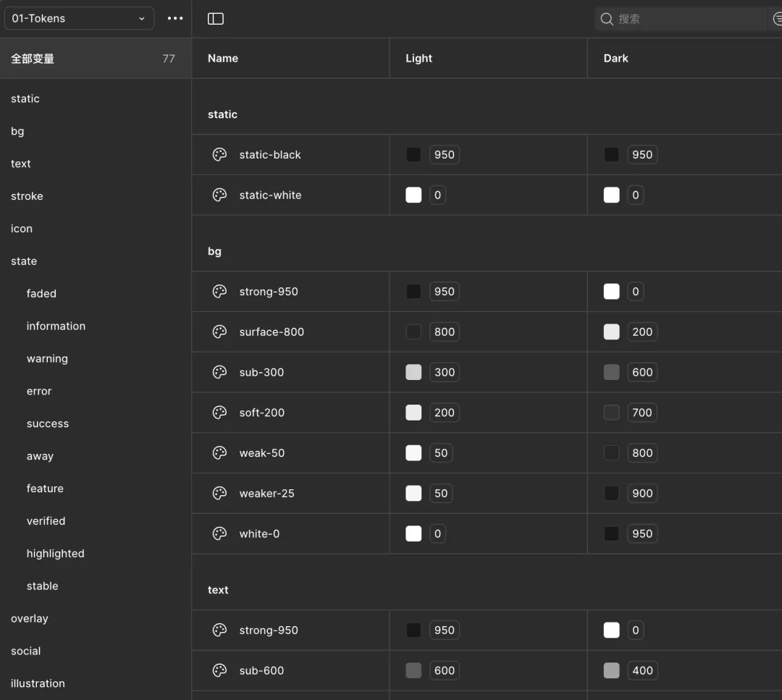Toggle the sidebar panel icon
Image resolution: width=782 pixels, height=700 pixels.
pos(216,19)
